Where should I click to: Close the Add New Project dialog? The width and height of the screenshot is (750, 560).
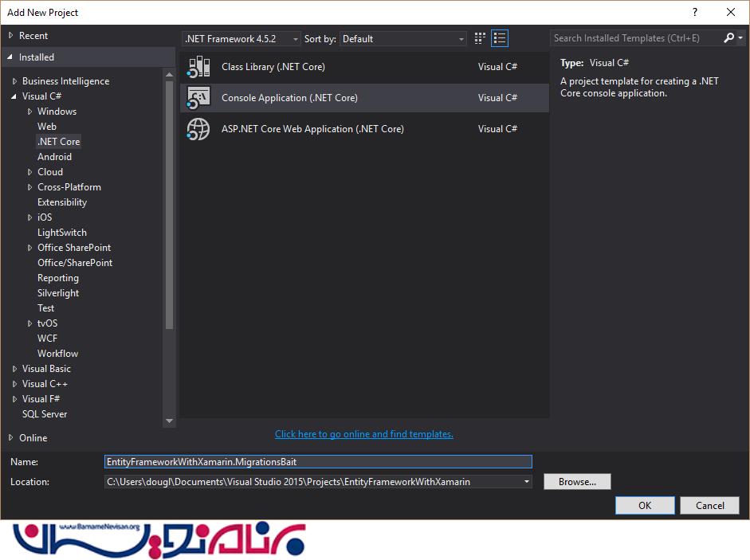(731, 13)
